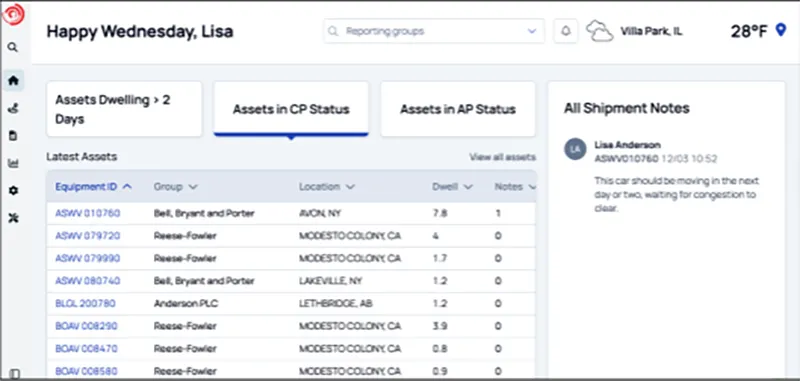The height and width of the screenshot is (381, 800).
Task: Open equipment ASWV 010760
Action: (x=88, y=213)
